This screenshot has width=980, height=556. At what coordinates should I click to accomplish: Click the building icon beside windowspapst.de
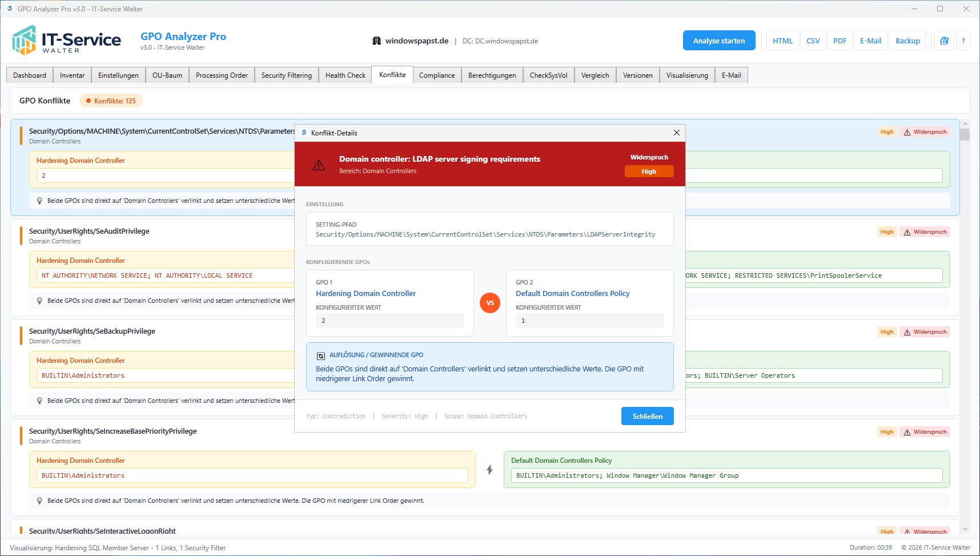[x=376, y=41]
